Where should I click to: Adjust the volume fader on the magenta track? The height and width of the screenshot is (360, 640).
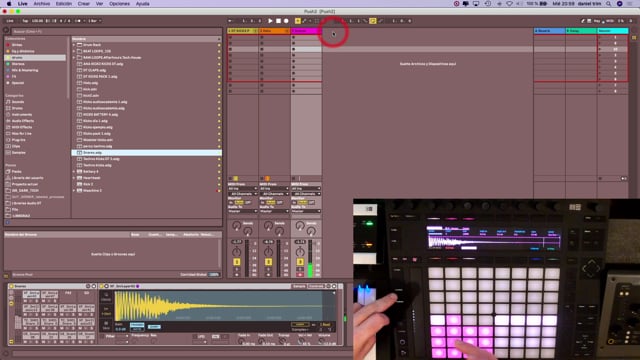(310, 258)
